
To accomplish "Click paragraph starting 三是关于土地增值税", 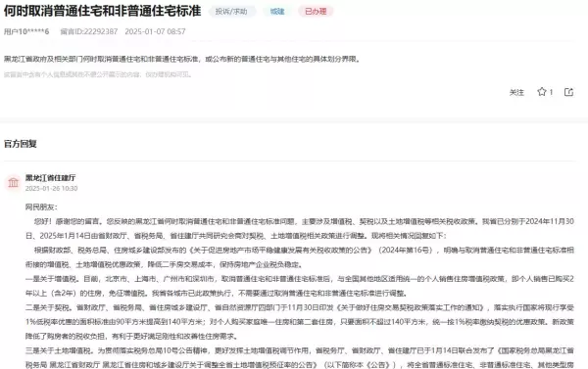I will tap(300, 358).
